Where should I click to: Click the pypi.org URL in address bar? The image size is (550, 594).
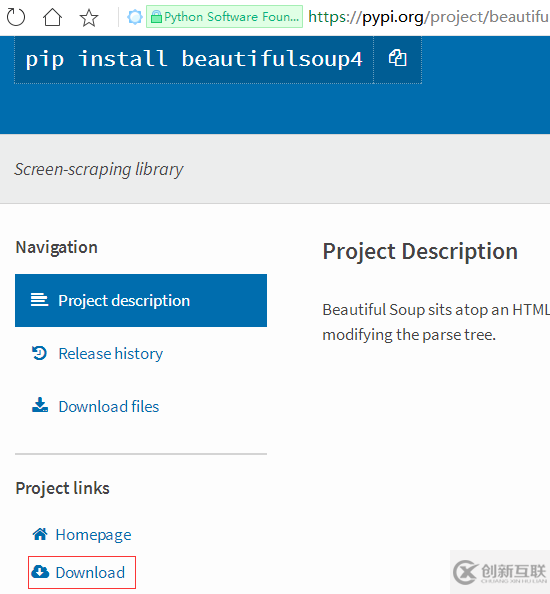[429, 17]
